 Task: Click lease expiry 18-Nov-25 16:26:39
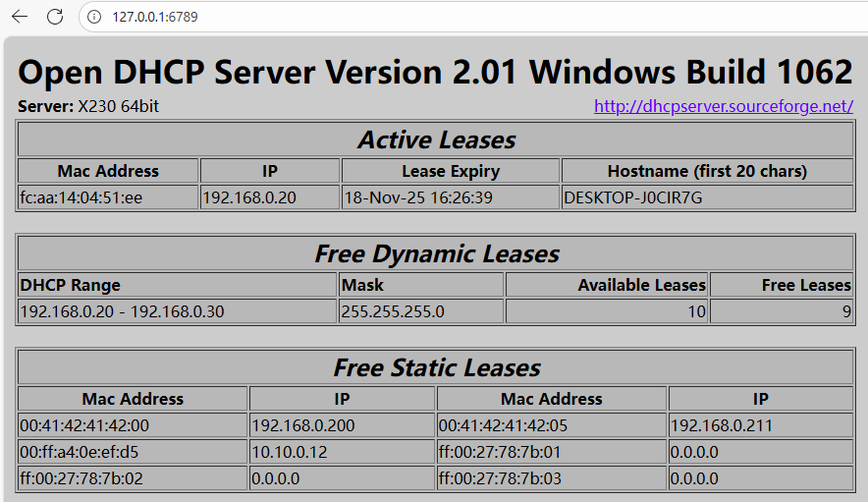point(418,197)
